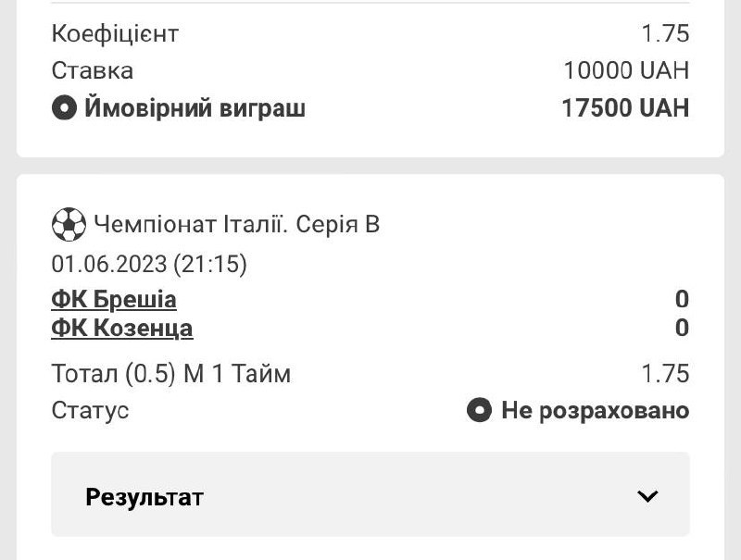This screenshot has height=560, width=741.
Task: Open the Результат collapsible panel
Action: point(370,494)
